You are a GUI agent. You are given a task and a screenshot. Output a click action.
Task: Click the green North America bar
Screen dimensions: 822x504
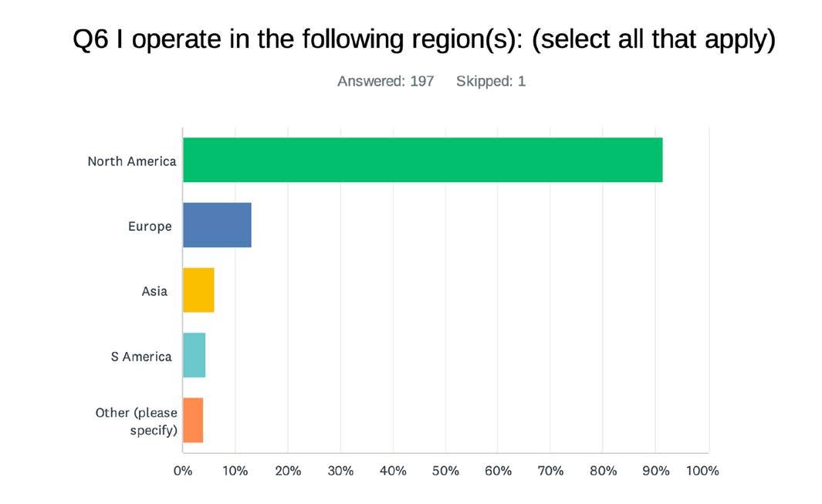tap(422, 160)
